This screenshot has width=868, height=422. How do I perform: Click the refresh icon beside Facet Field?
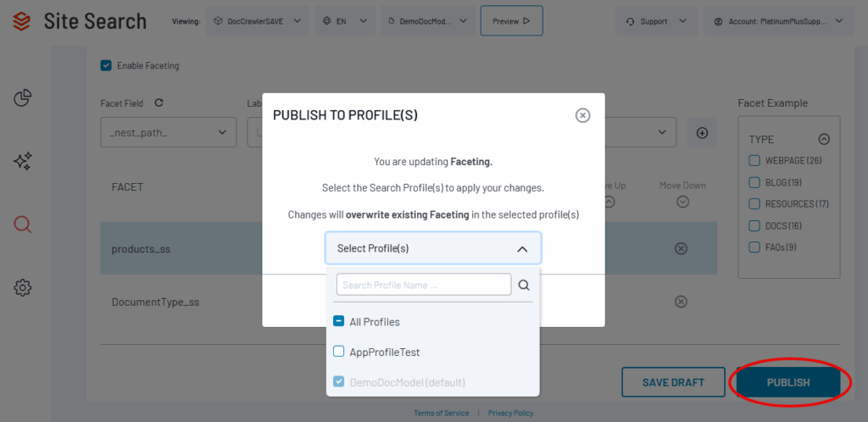coord(159,103)
